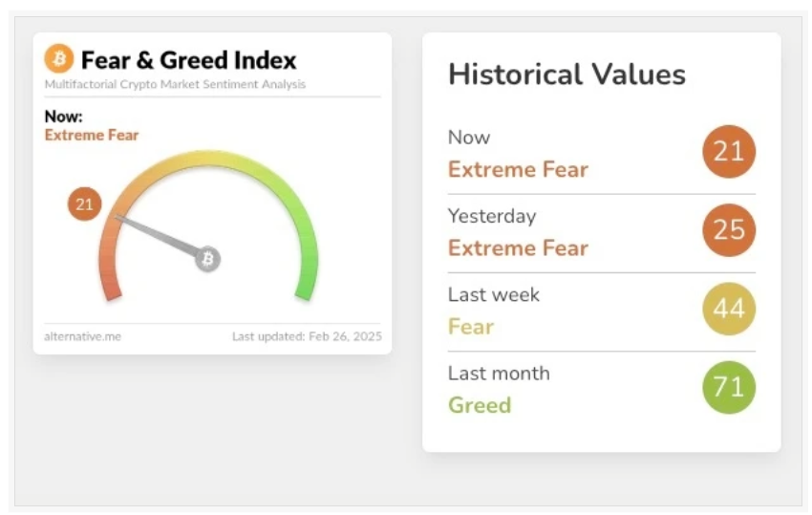This screenshot has height=515, width=812.
Task: Click the gray Bitcoin needle hub icon
Action: tap(207, 258)
